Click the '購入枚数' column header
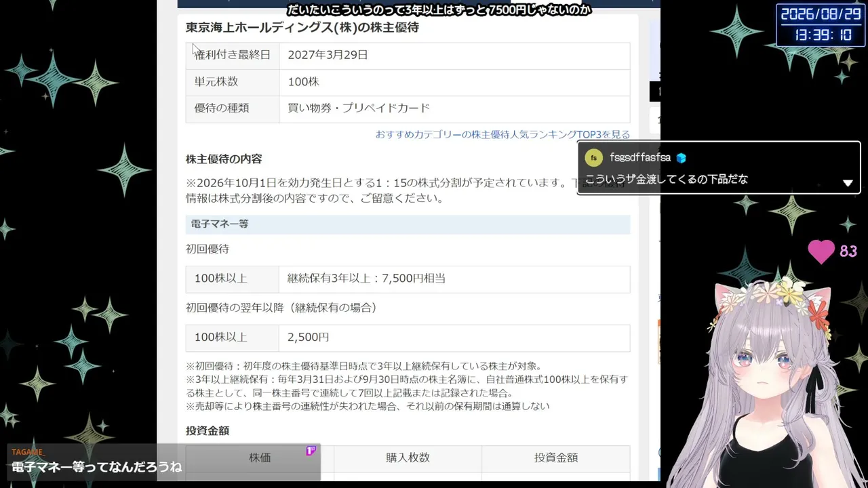The image size is (868, 488). 408,458
